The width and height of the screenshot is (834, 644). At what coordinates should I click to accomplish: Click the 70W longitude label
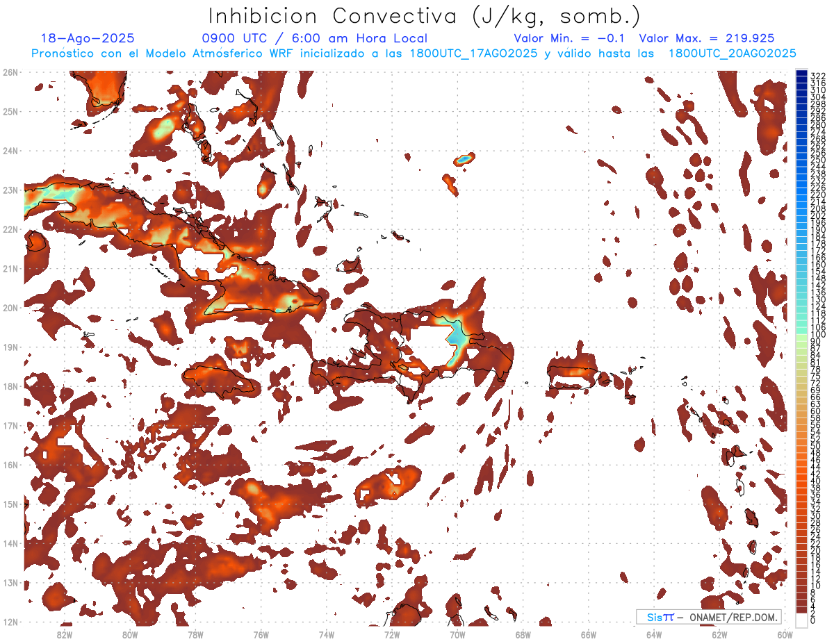coord(457,634)
